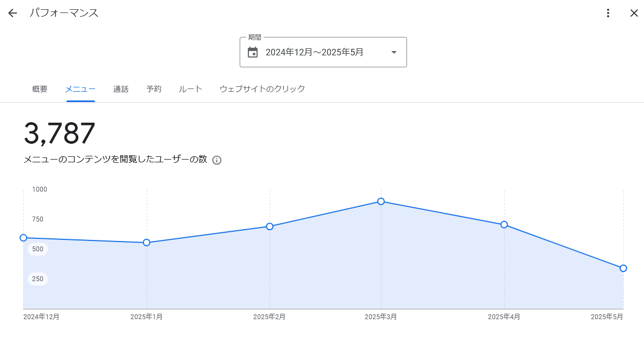644x355 pixels.
Task: Close the パフォーマンス panel
Action: [634, 13]
